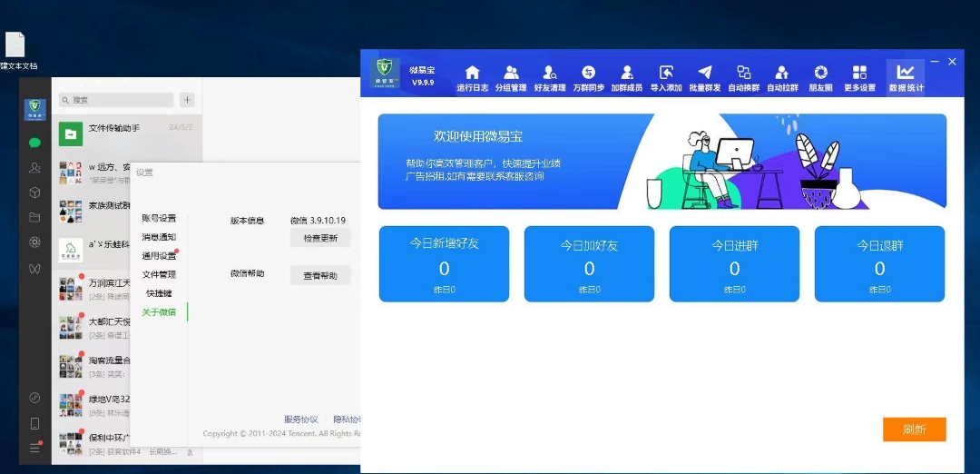Click 检查更新 button

[x=319, y=238]
